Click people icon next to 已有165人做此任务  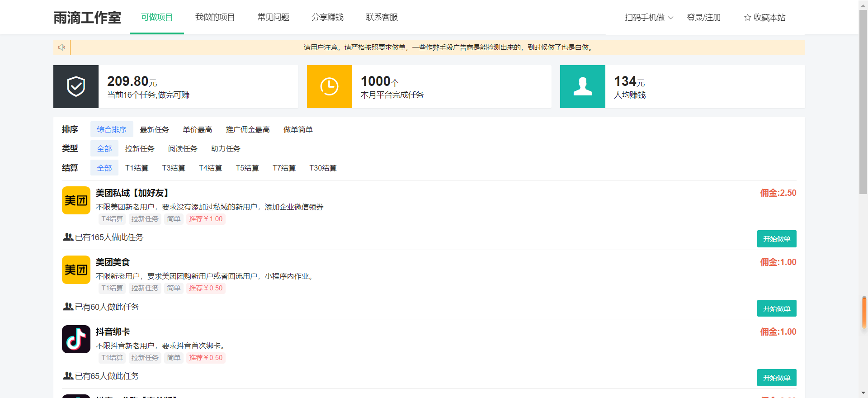68,237
